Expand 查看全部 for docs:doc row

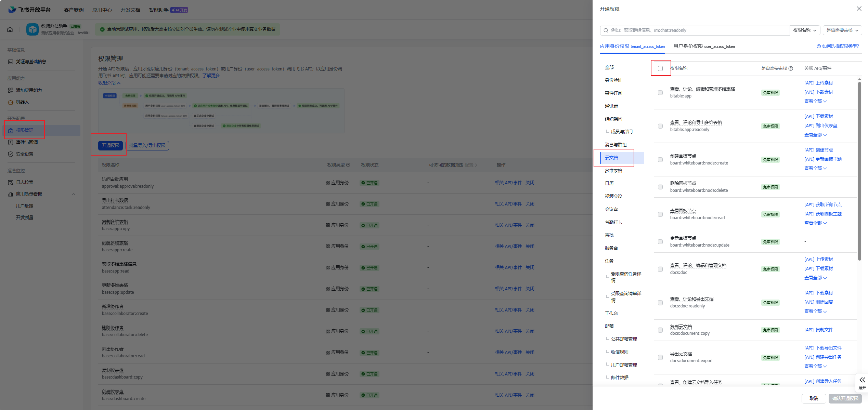pyautogui.click(x=815, y=278)
